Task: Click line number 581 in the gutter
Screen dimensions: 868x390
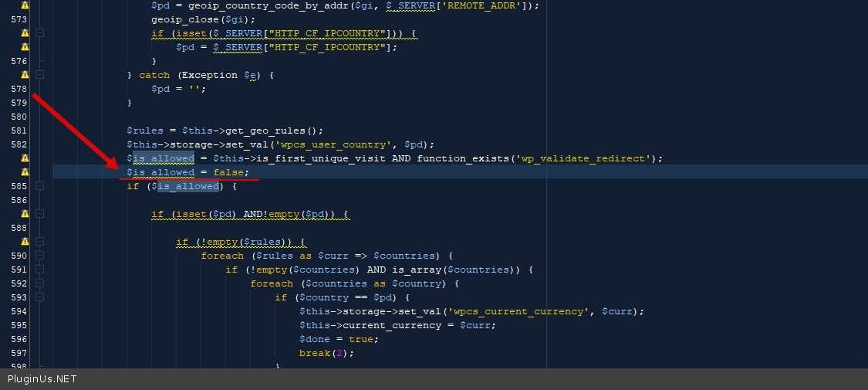Action: [x=19, y=131]
